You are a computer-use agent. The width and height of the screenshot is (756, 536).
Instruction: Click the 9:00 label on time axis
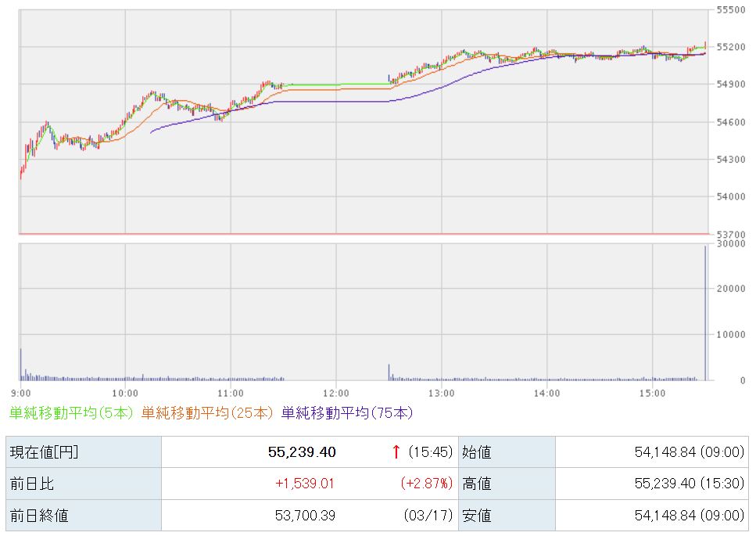pyautogui.click(x=21, y=392)
